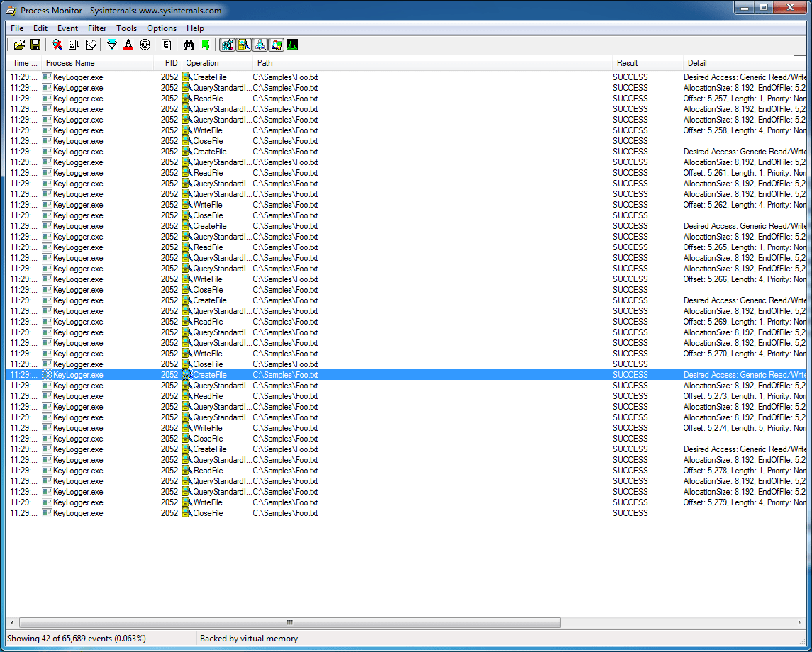Click the Path column header
Image resolution: width=812 pixels, height=652 pixels.
[x=433, y=62]
